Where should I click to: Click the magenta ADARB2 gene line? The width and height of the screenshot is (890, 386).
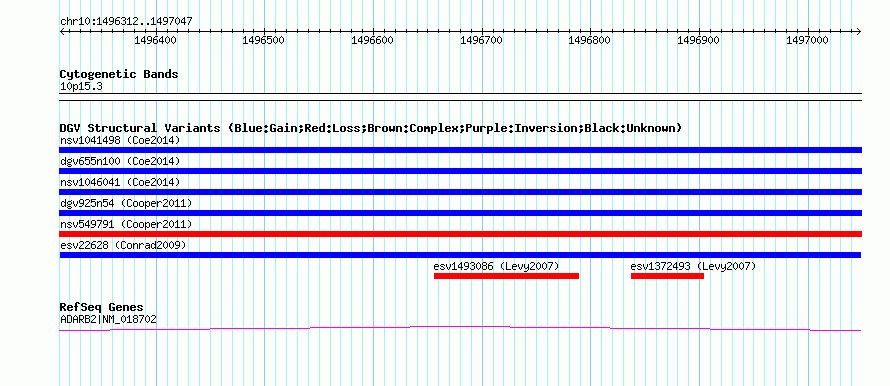tap(460, 328)
